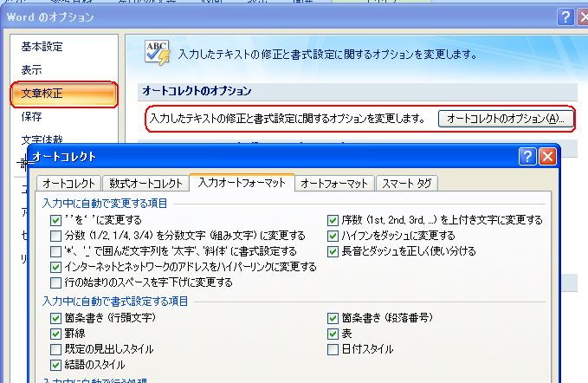The image size is (588, 383).
Task: Enable 既定の見出しスタイル checkbox
Action: (55, 349)
